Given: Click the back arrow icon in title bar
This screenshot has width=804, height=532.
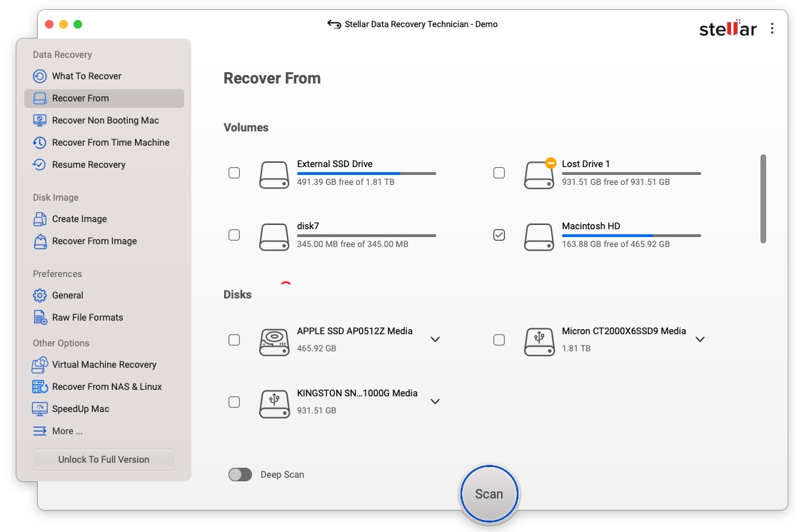Looking at the screenshot, I should [x=333, y=24].
